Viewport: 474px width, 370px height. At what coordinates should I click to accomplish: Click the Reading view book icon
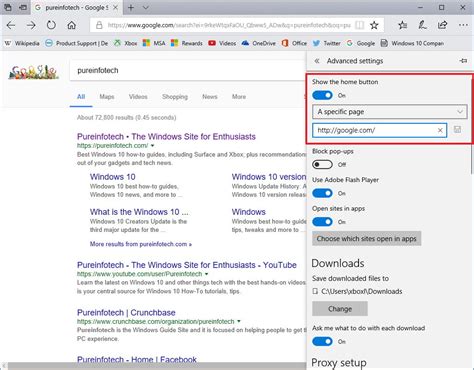click(x=359, y=25)
